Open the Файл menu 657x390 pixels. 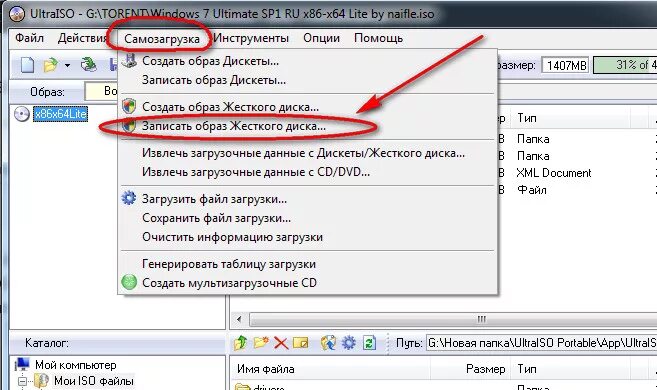click(29, 38)
